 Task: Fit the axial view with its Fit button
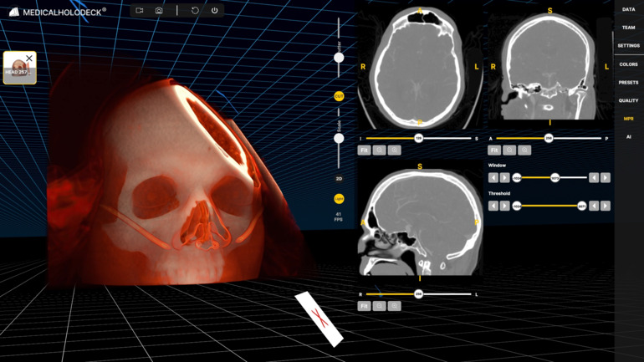click(365, 150)
